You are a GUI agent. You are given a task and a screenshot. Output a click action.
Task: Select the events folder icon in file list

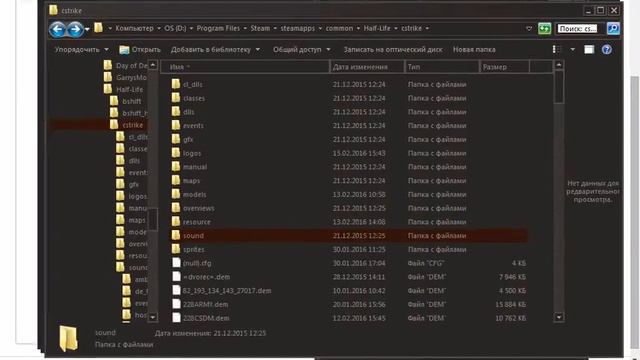coord(176,125)
